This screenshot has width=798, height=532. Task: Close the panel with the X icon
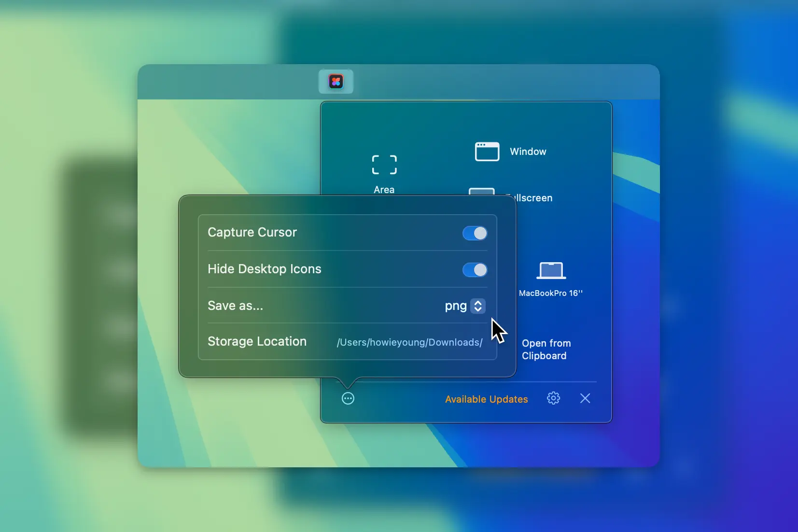pos(585,398)
